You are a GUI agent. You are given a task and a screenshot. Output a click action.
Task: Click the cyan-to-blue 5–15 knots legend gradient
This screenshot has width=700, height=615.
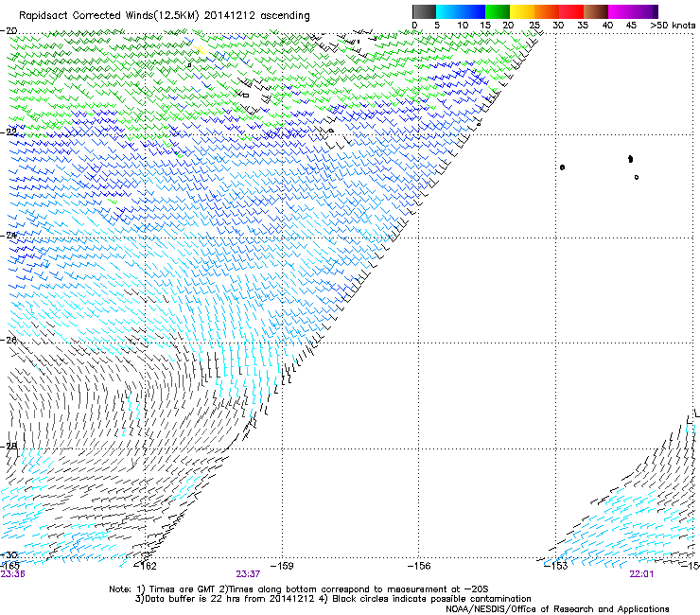(461, 11)
